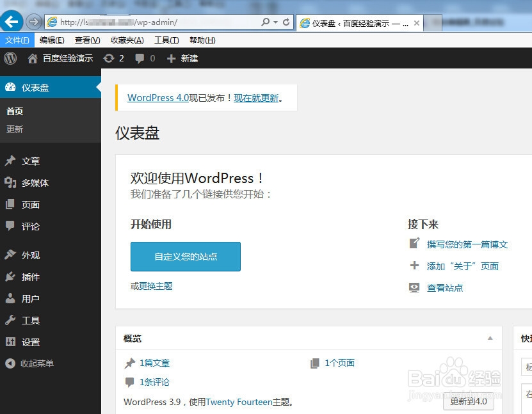Close the 仪表盘 browser tab

(417, 23)
